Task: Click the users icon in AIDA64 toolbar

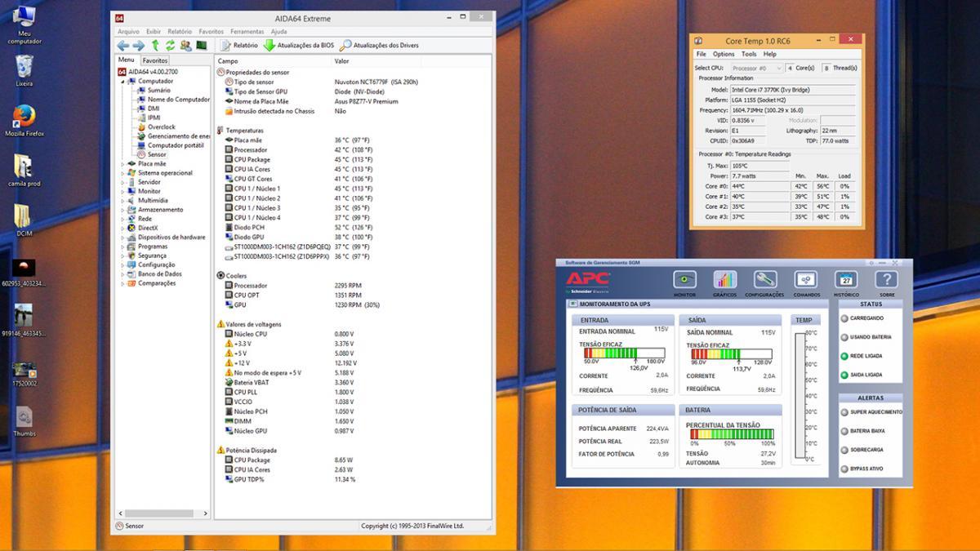Action: click(x=185, y=46)
